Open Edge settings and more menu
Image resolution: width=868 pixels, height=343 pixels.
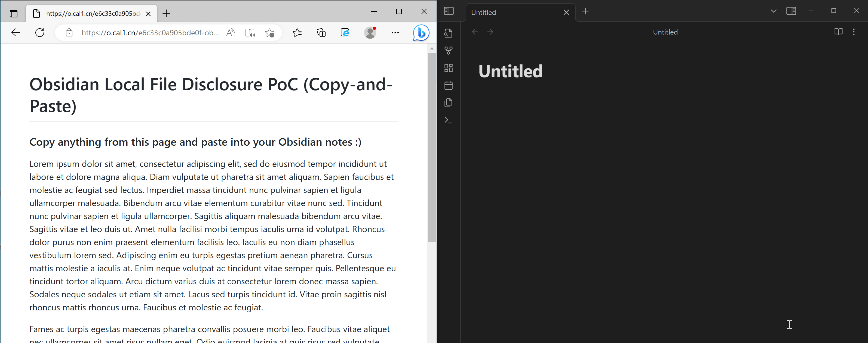click(x=395, y=33)
